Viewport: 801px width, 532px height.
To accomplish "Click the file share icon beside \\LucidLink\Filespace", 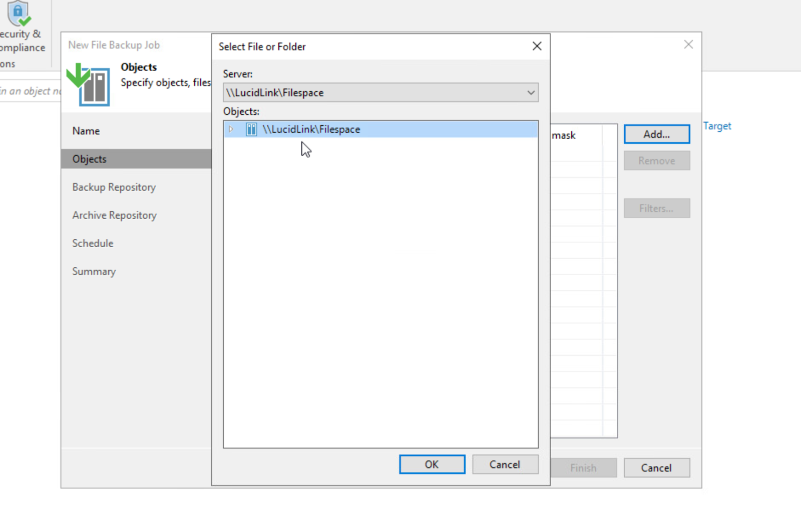I will (251, 130).
